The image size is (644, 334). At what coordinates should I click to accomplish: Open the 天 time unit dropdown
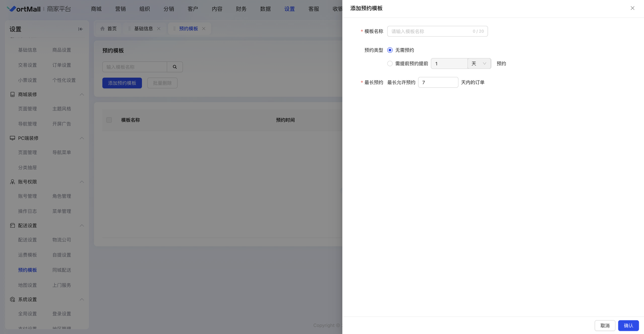(479, 64)
